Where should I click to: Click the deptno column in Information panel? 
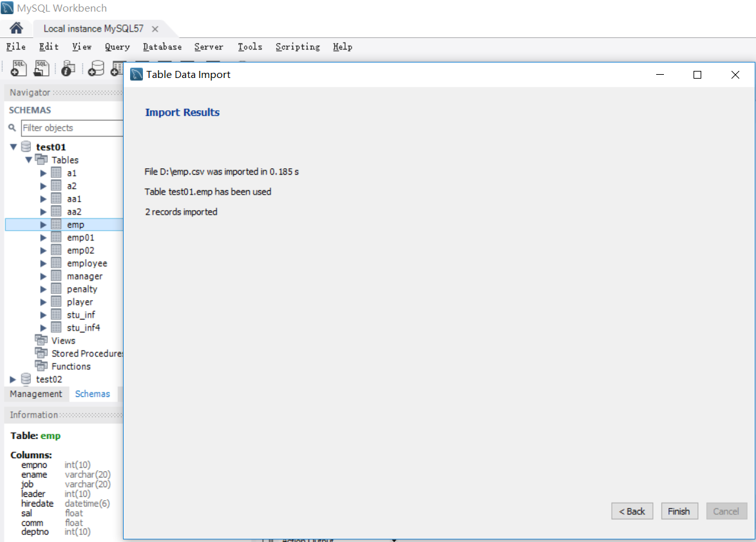tap(35, 532)
